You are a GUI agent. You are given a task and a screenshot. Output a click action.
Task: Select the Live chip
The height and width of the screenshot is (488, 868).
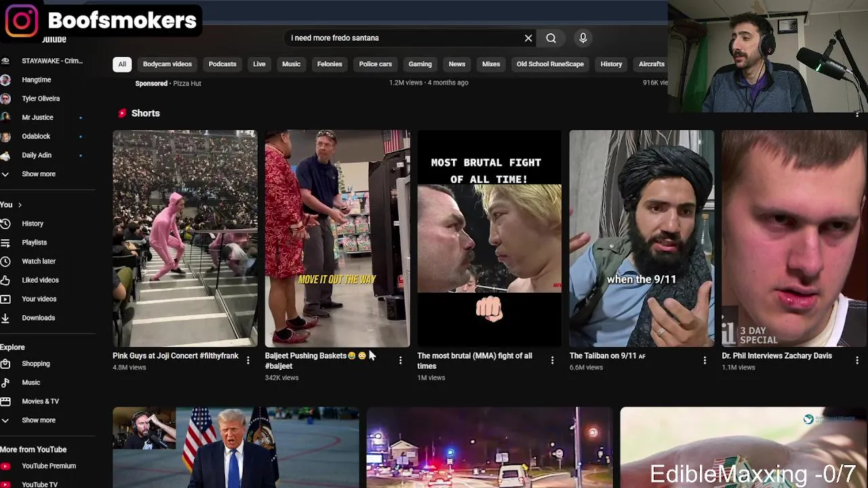(x=259, y=64)
